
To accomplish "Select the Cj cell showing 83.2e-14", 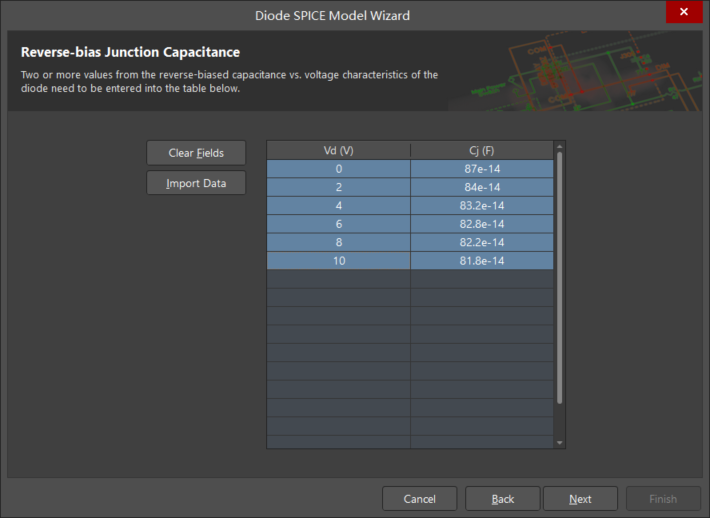I will point(481,206).
